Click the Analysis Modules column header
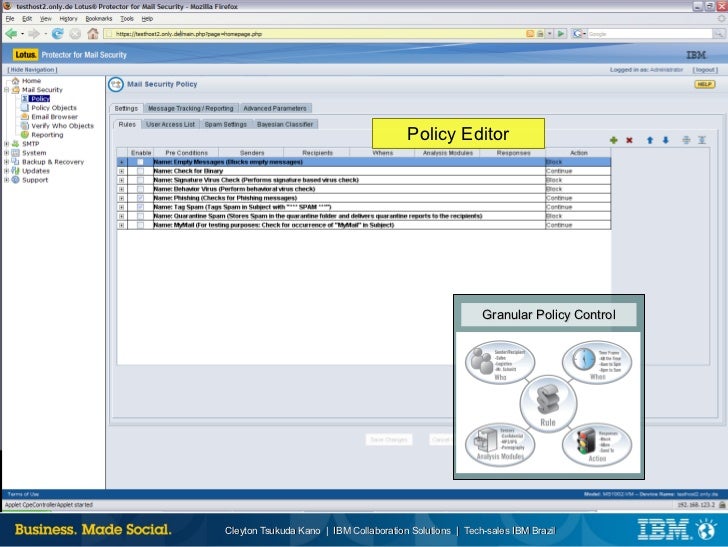This screenshot has height=547, width=728. [x=448, y=153]
